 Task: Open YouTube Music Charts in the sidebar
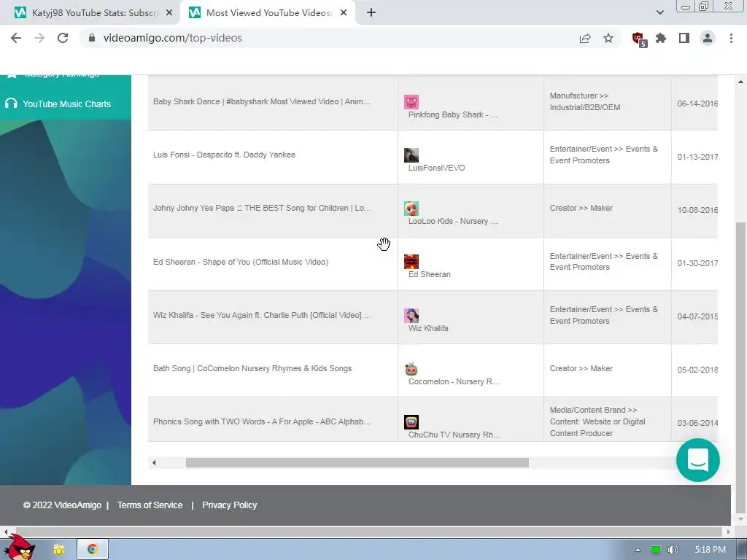click(x=66, y=104)
